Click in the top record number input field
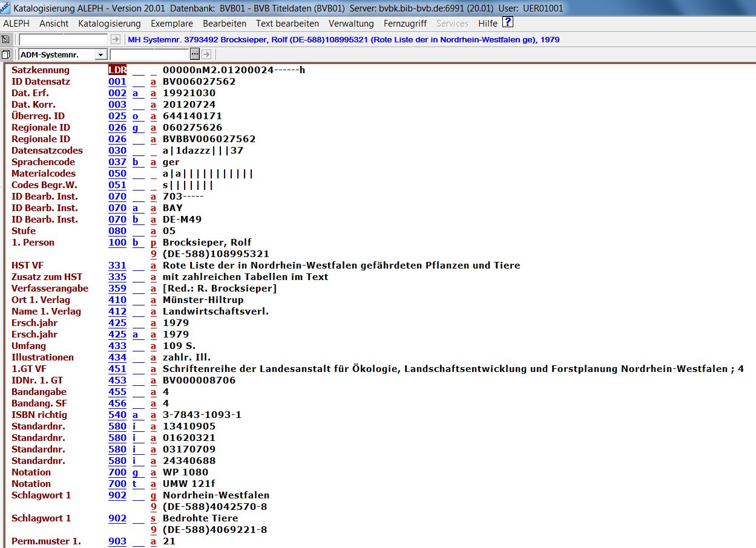 coord(64,39)
